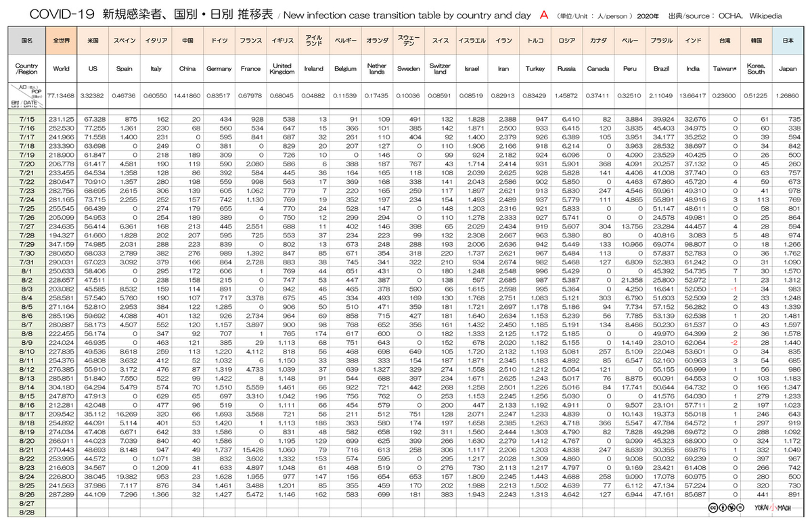Select the Germany column label

(219, 68)
